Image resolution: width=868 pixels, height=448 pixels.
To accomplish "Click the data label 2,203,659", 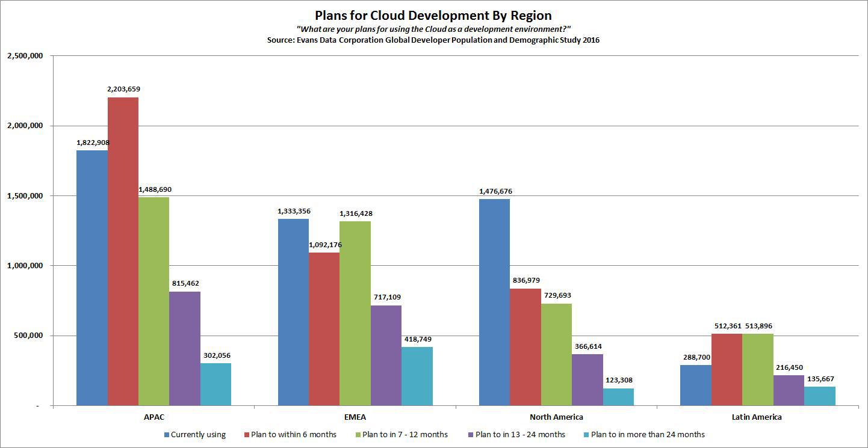I will [x=123, y=89].
